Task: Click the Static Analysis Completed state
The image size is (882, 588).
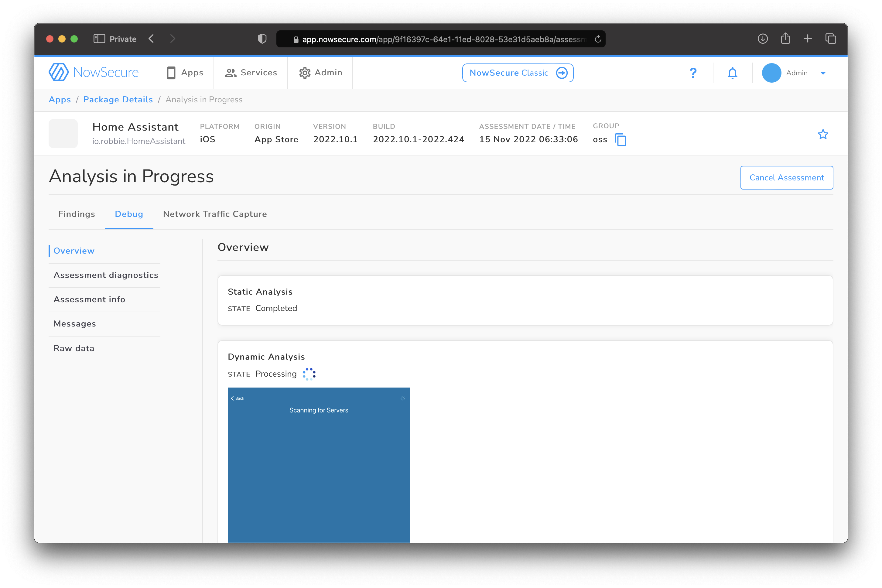Action: click(x=276, y=308)
